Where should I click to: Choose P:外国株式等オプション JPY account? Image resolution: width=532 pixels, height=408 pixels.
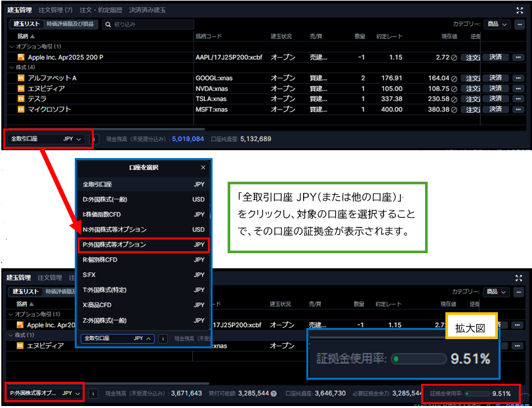tap(144, 245)
